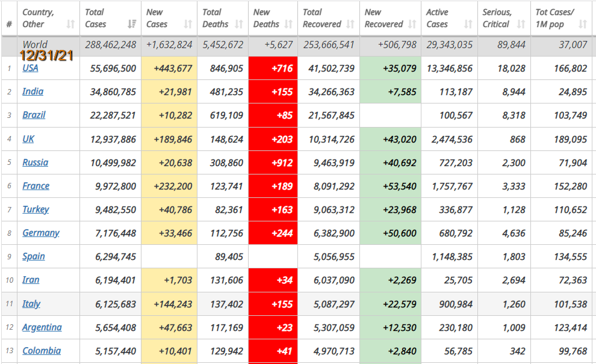The width and height of the screenshot is (596, 364).
Task: Select World active cases 29,343,035
Action: 450,45
